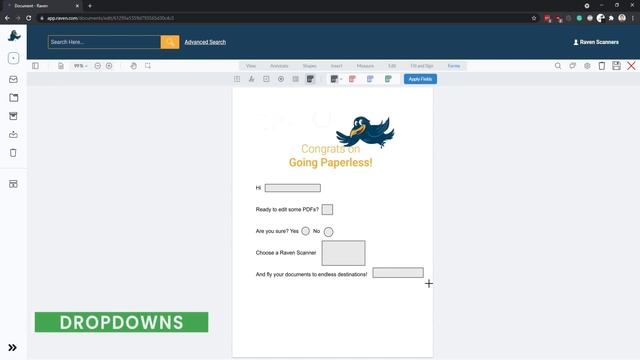
Task: Switch to the Insert tab
Action: 336,66
